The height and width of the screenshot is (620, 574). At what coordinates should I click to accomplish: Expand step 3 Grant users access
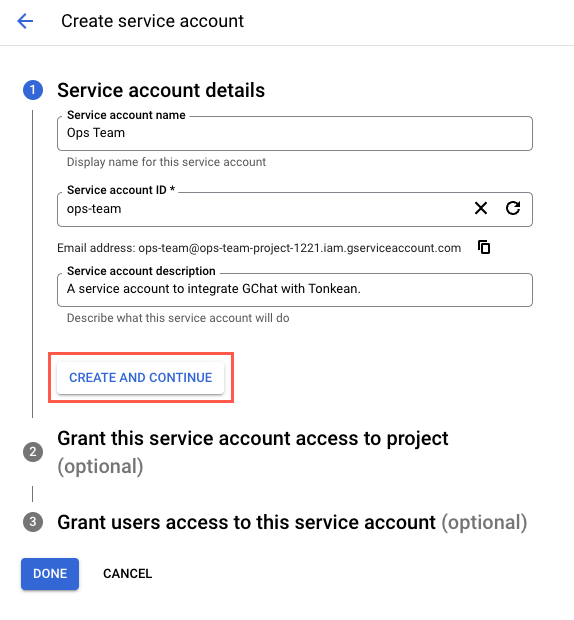(x=292, y=522)
